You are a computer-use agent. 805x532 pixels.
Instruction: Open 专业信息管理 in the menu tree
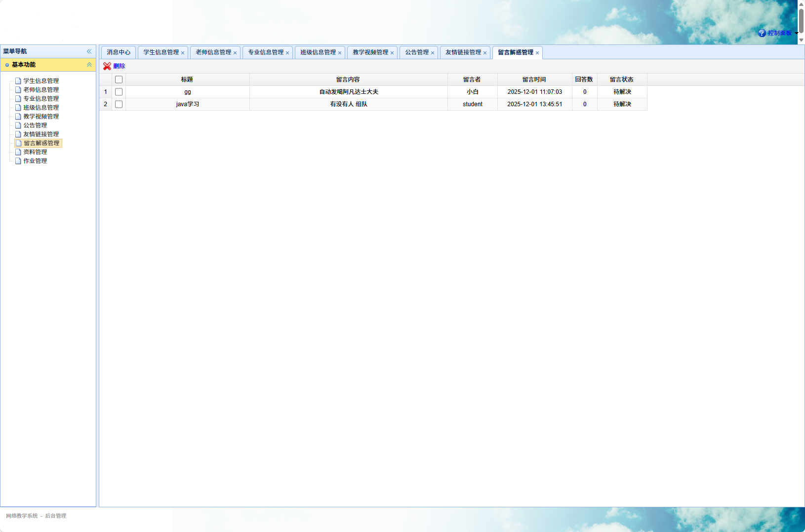[41, 99]
